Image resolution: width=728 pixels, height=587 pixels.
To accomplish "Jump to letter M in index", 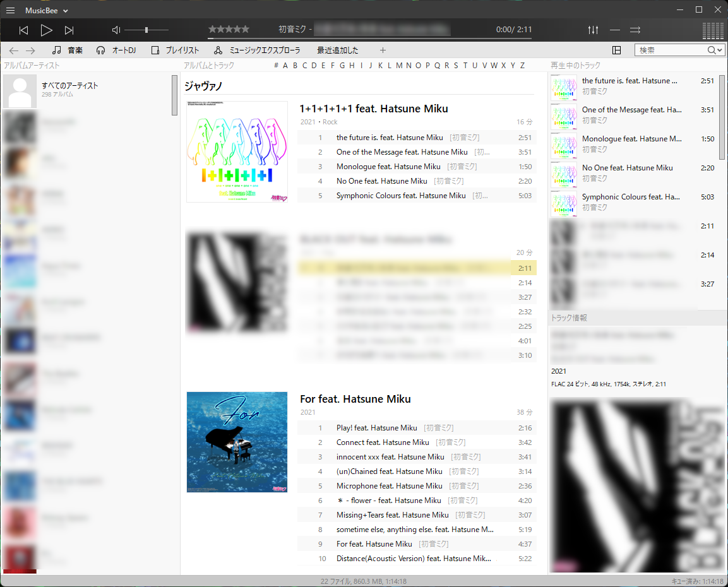I will [399, 66].
